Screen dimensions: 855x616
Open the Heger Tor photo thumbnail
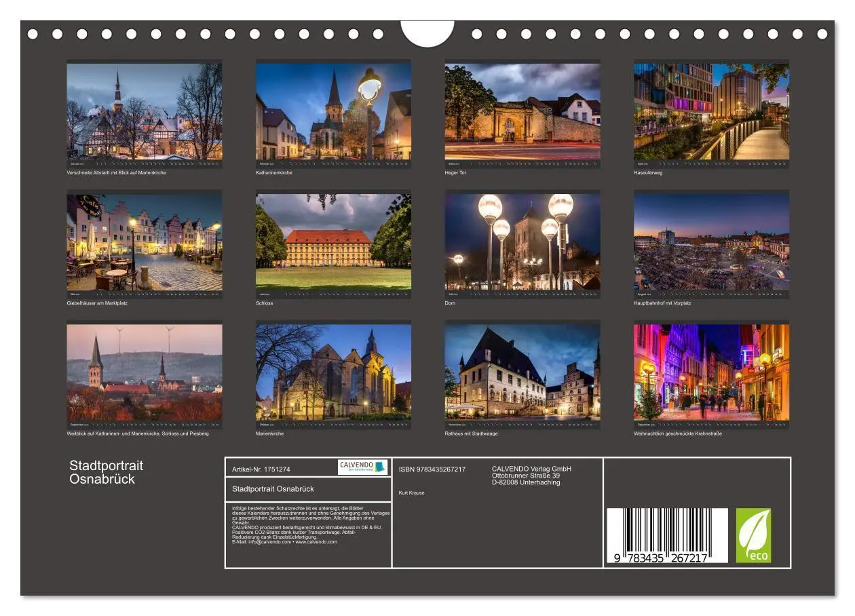click(x=522, y=111)
